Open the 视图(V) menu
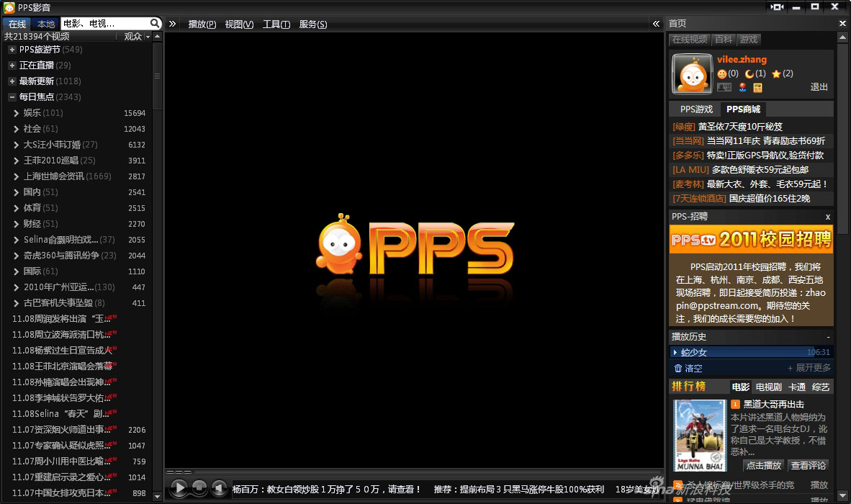Screen dimensions: 851x504 pos(239,24)
